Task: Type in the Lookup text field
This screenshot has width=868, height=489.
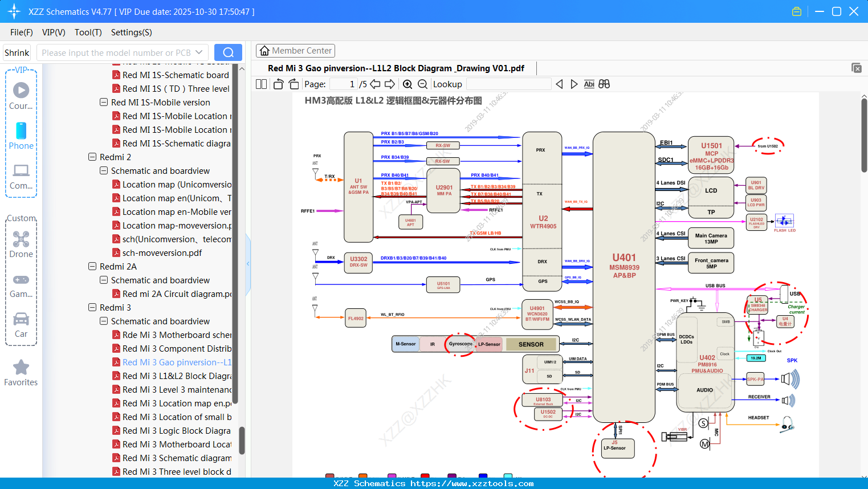Action: pyautogui.click(x=510, y=84)
